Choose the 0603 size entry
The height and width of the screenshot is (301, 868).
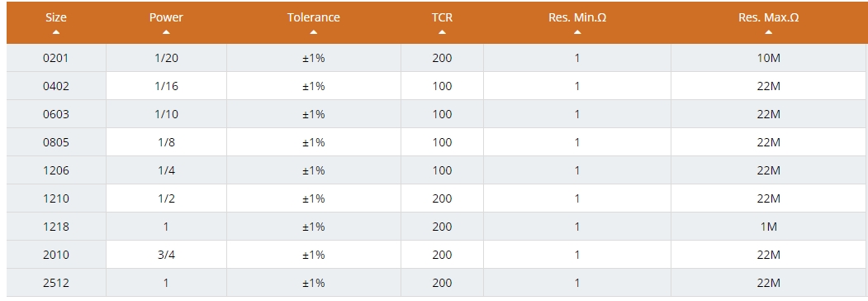click(x=56, y=114)
